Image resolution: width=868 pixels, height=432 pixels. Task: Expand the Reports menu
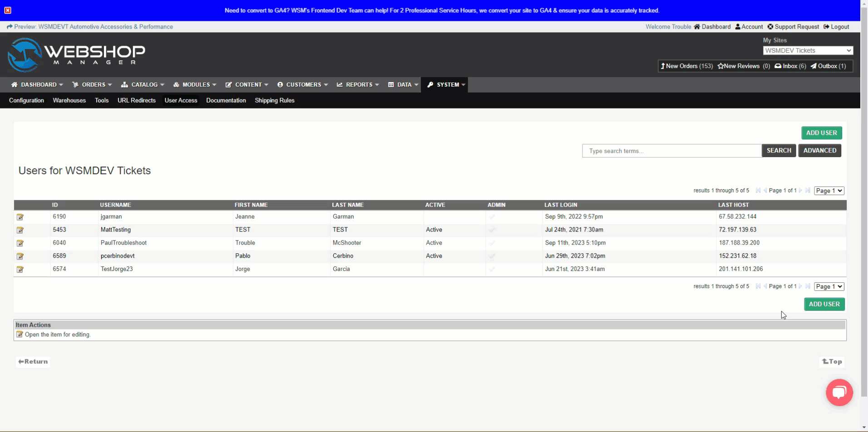click(358, 85)
